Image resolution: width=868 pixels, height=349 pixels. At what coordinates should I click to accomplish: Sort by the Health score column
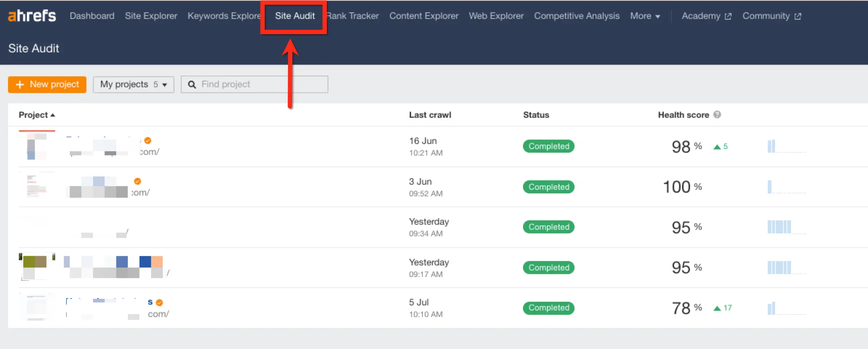pyautogui.click(x=684, y=115)
